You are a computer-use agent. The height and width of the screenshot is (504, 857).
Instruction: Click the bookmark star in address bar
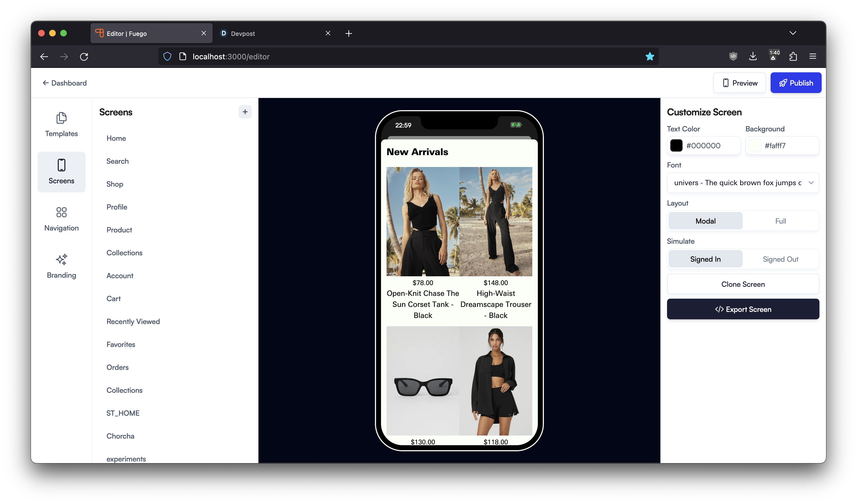tap(650, 57)
